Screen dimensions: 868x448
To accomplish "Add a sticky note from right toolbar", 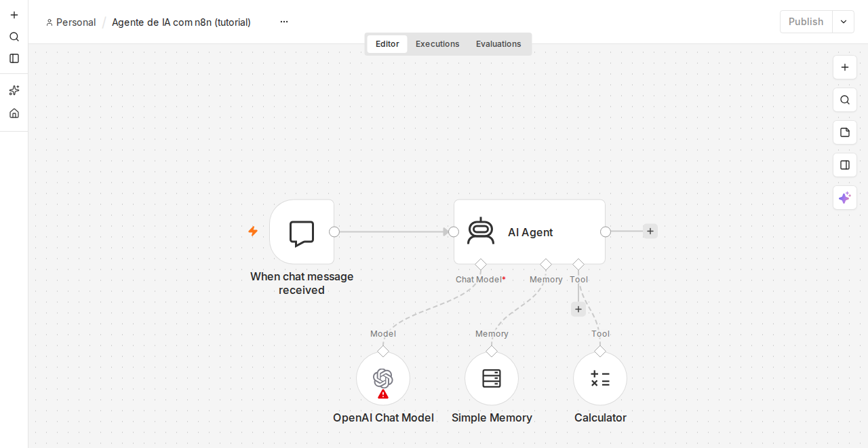I will (845, 132).
